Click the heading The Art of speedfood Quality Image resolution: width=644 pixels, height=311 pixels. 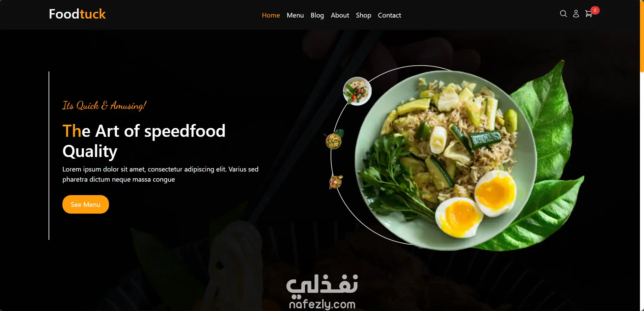[x=144, y=141]
